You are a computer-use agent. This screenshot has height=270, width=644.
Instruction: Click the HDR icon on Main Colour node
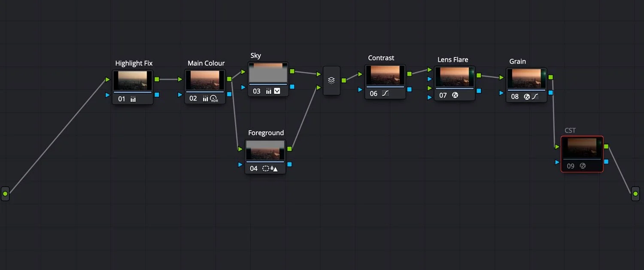[x=214, y=99]
